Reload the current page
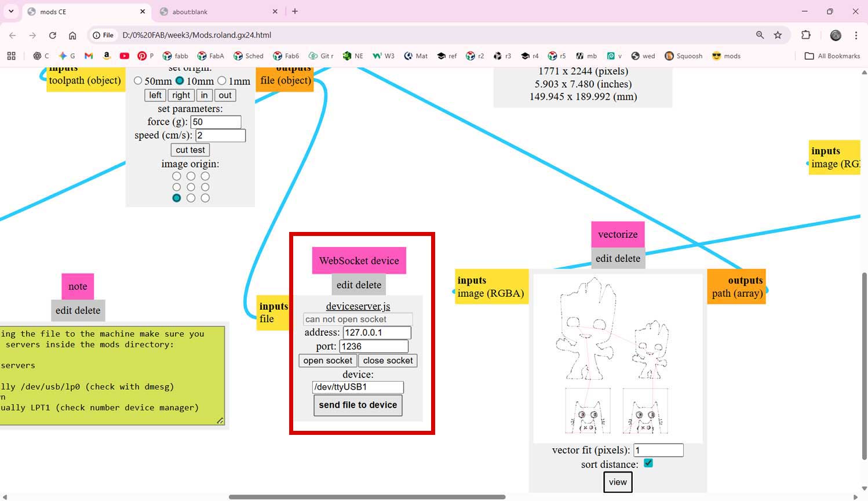 coord(52,35)
